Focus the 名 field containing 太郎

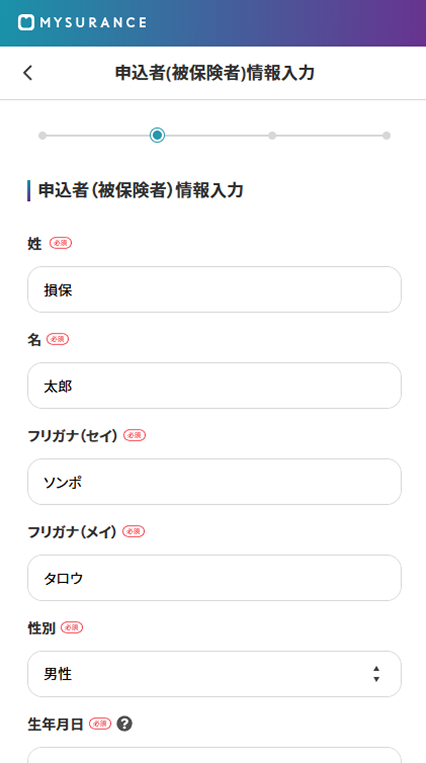coord(214,385)
